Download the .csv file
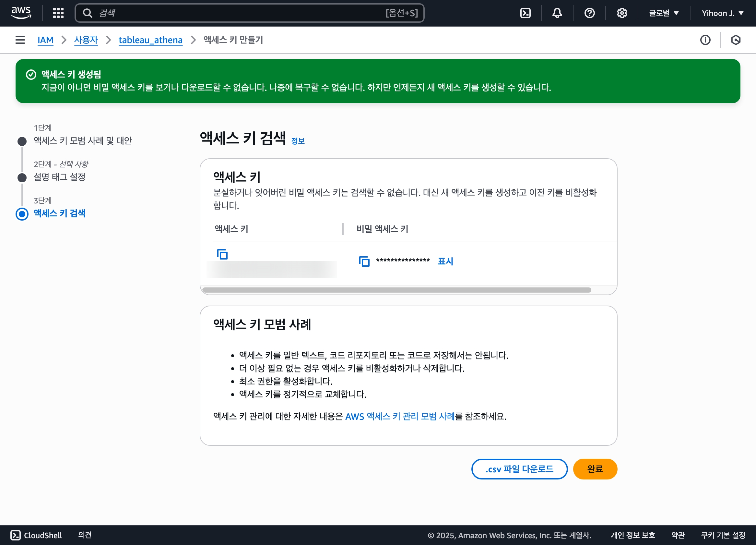756x545 pixels. 519,469
